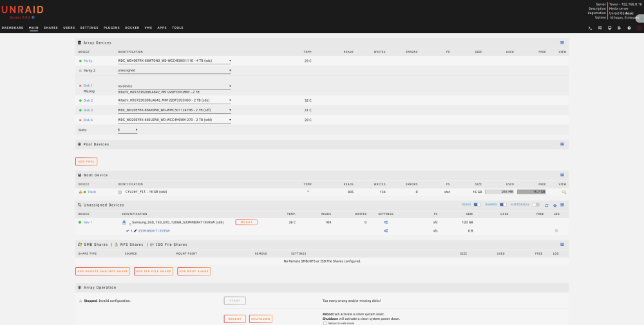This screenshot has height=325, width=644.
Task: Click the Flash used space bar 265 MB
Action: pos(500,192)
